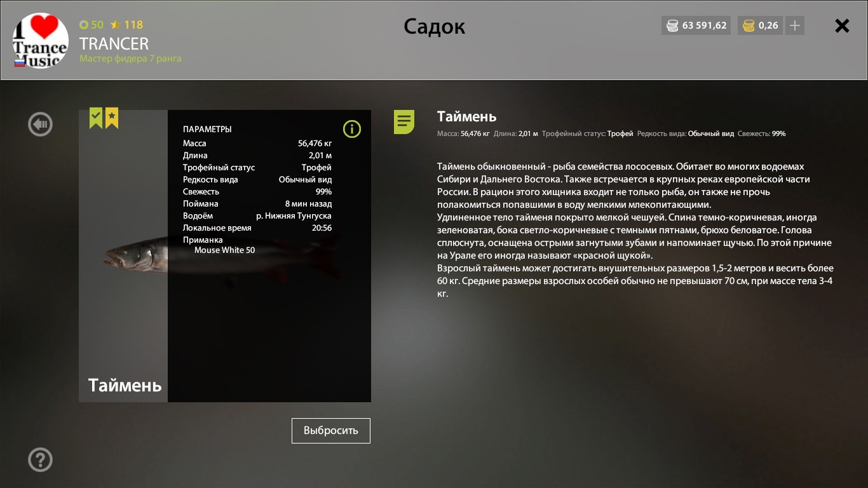
Task: Click the plus icon to add gold
Action: [x=794, y=26]
